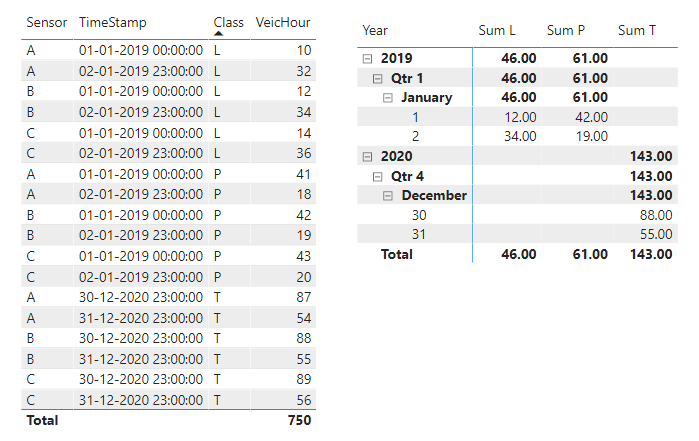Click the 46.00 value in January row

518,98
